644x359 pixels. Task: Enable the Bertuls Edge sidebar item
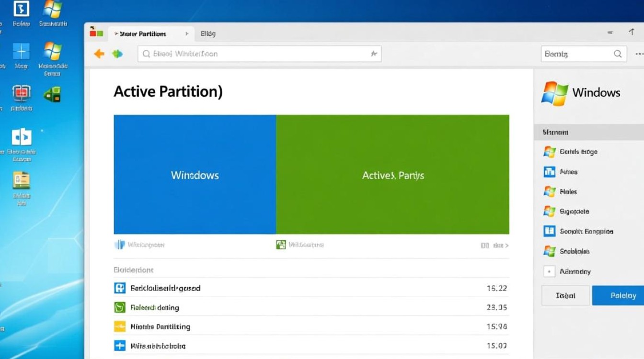[x=550, y=152]
